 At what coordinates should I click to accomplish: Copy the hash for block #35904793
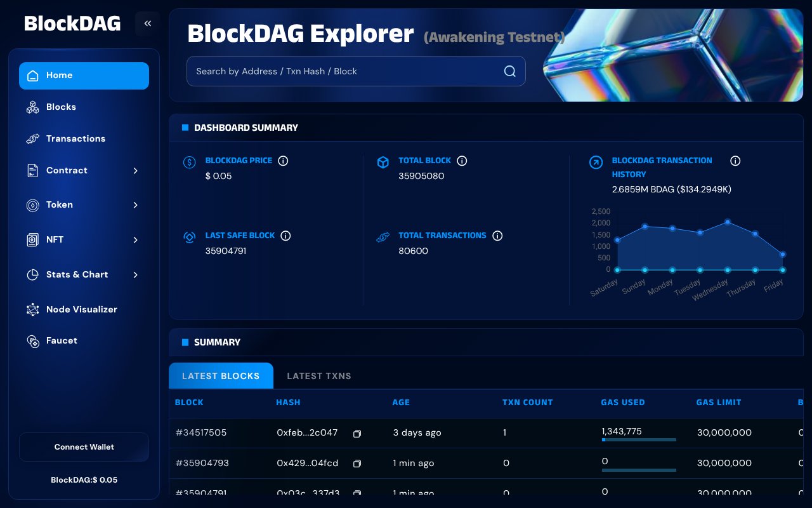357,464
